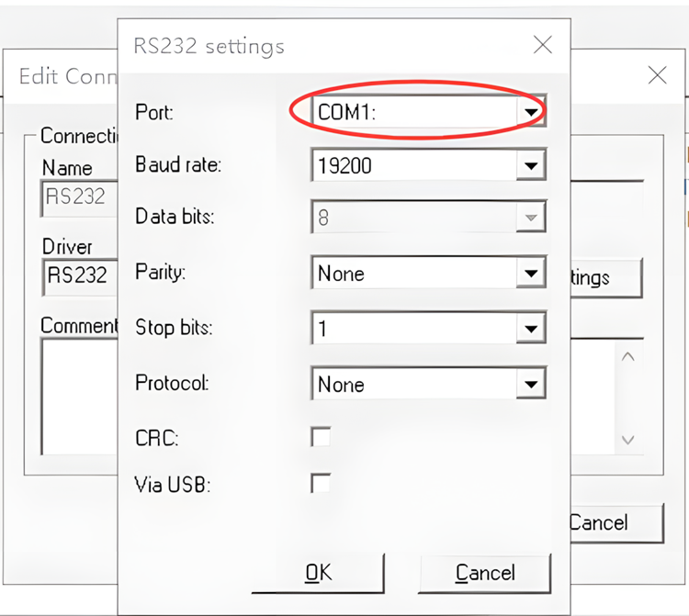Image resolution: width=689 pixels, height=616 pixels.
Task: Click the Driver RS232 field
Action: click(79, 274)
